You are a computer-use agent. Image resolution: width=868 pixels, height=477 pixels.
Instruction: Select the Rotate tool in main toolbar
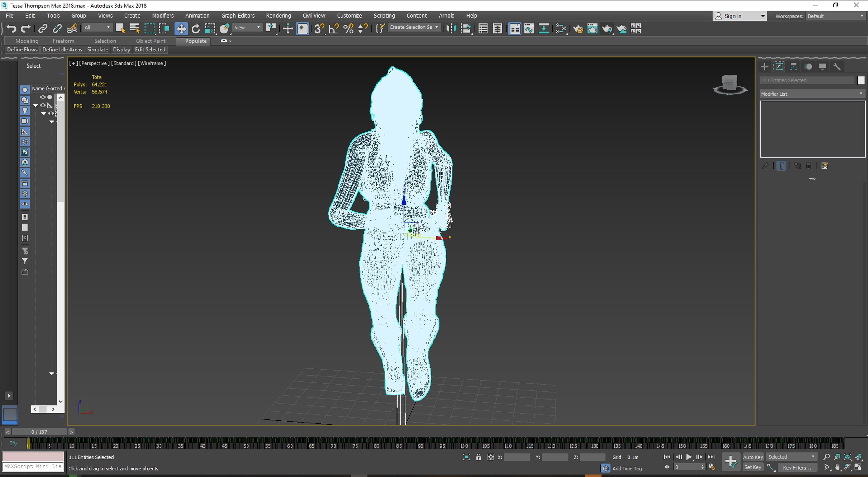[x=195, y=29]
